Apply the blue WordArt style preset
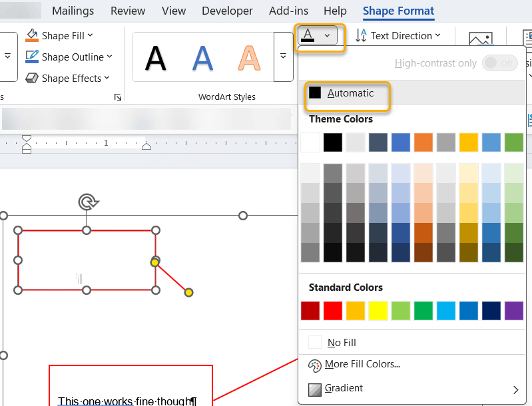The image size is (532, 406). tap(202, 59)
